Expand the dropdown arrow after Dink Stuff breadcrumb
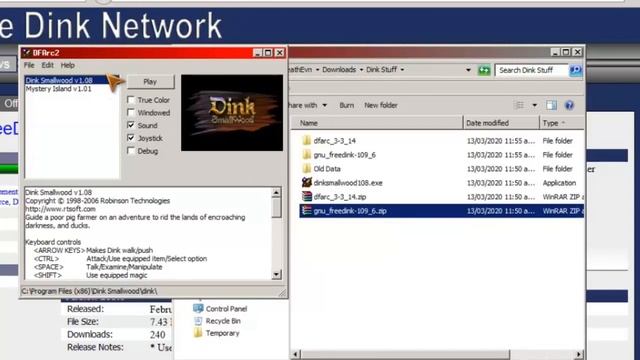Image resolution: width=640 pixels, height=360 pixels. 402,70
